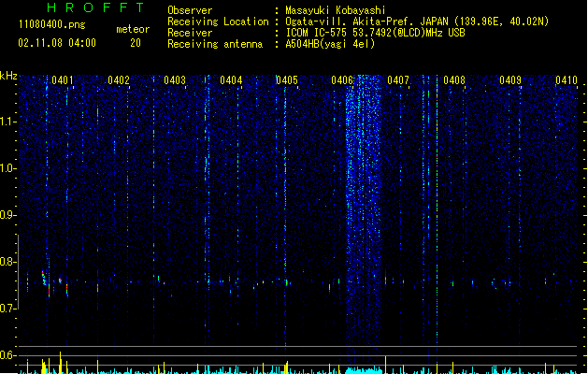
Task: Click the 0410 time marker
Action: point(566,80)
